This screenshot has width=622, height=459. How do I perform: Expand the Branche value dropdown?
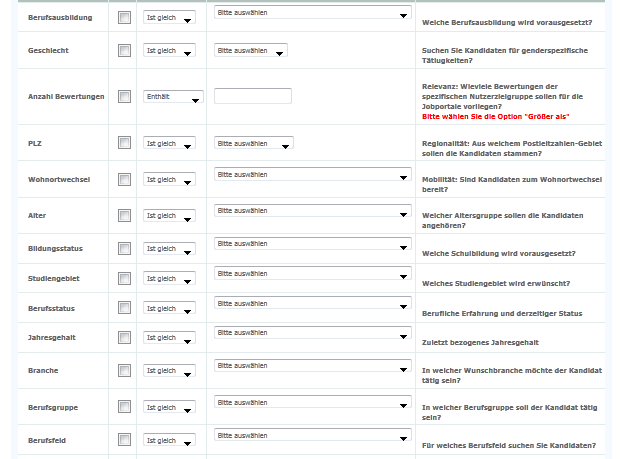(313, 365)
